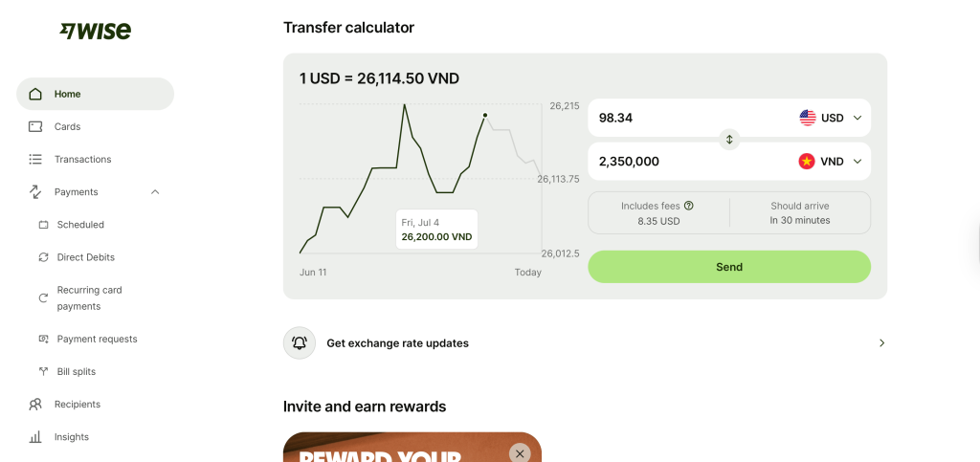
Task: Click the Recipients people icon
Action: point(35,404)
